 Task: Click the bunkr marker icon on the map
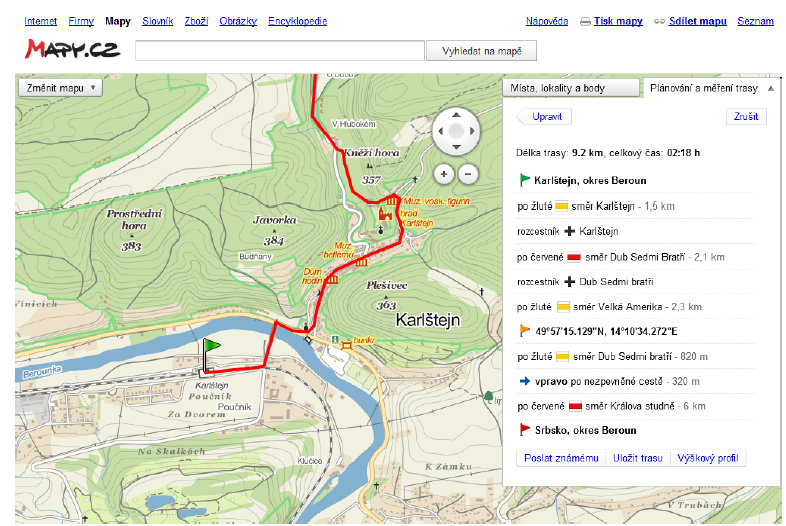(346, 344)
